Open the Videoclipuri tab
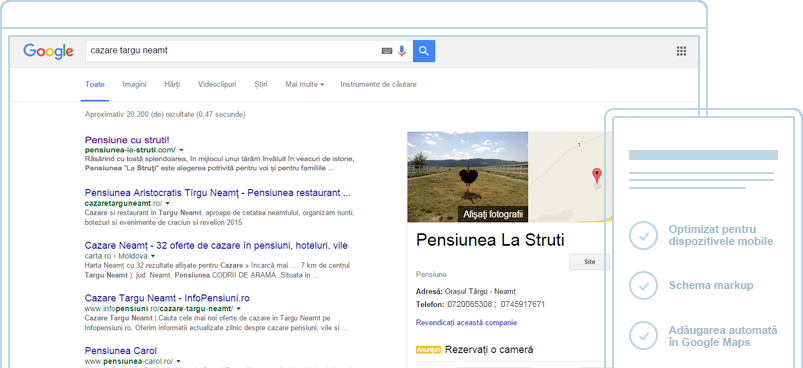The width and height of the screenshot is (803, 368). pyautogui.click(x=217, y=84)
